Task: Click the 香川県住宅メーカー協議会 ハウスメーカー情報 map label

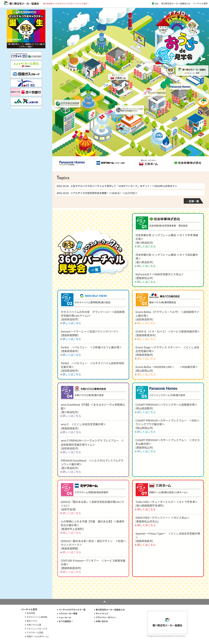Action: coord(192,71)
